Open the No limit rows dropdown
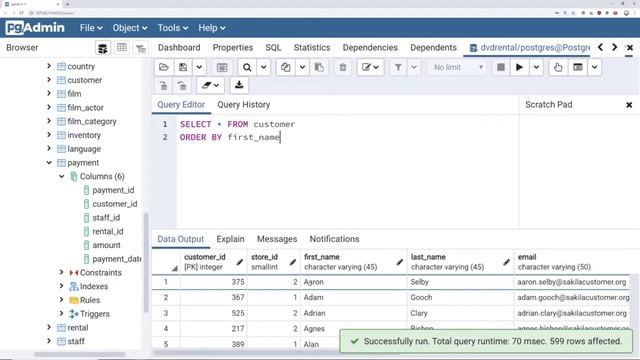640x360 pixels. tap(458, 67)
